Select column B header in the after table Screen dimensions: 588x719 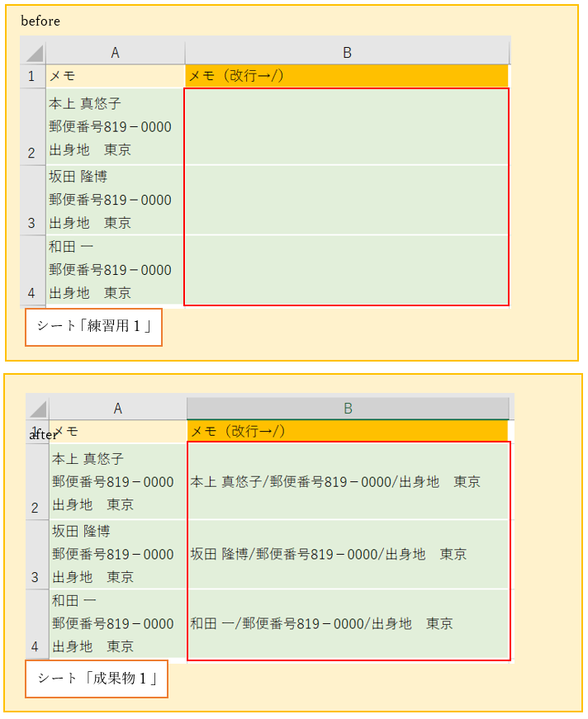pos(348,409)
